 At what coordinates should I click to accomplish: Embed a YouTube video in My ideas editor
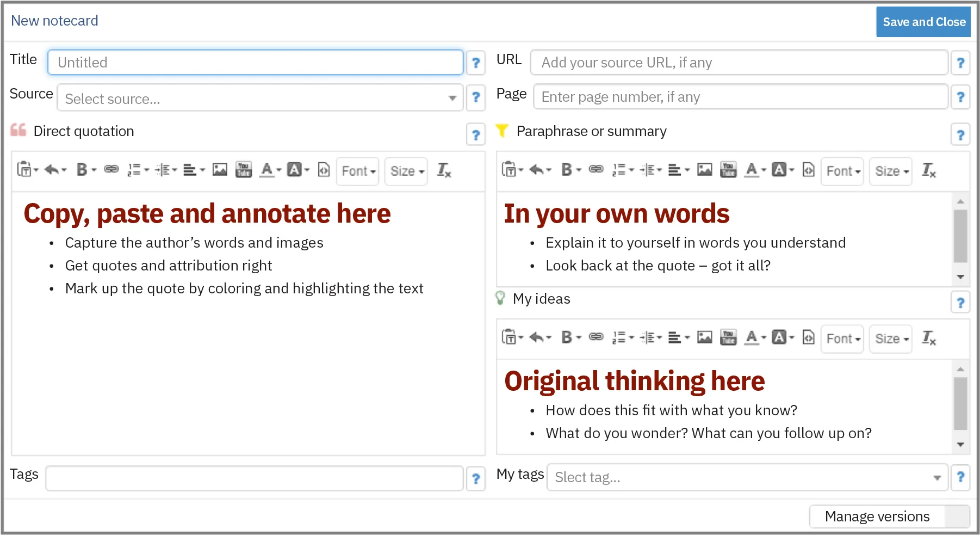728,337
